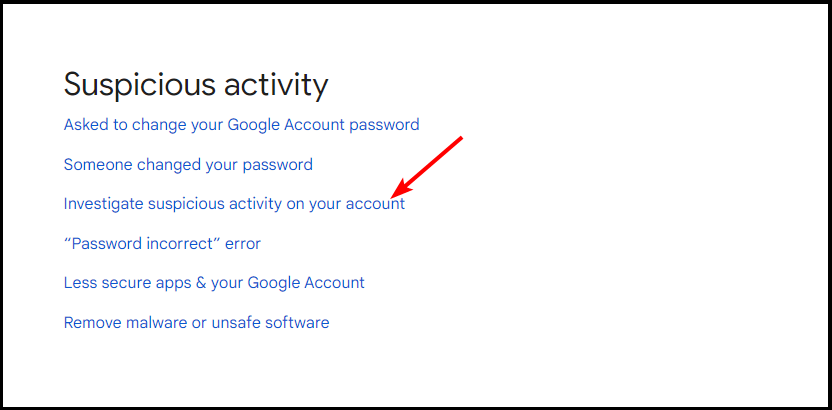Select the "Password incorrect" error link
Screen dimensions: 832x410
tap(162, 243)
